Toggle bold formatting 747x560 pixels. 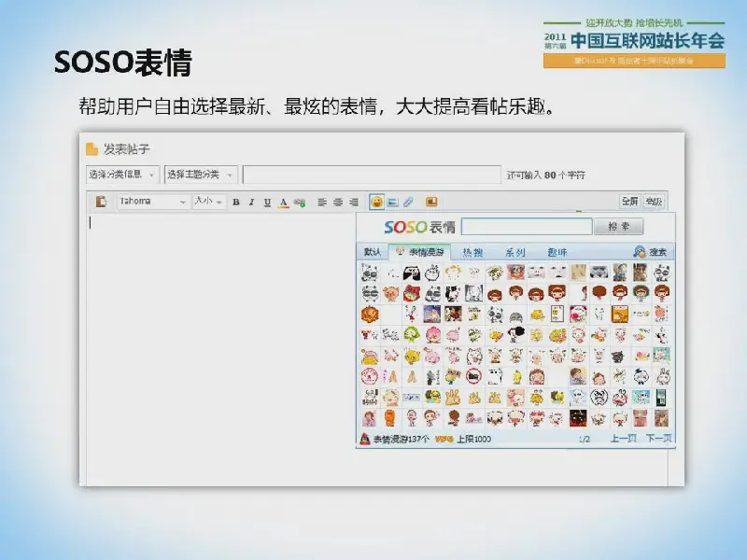pyautogui.click(x=236, y=202)
